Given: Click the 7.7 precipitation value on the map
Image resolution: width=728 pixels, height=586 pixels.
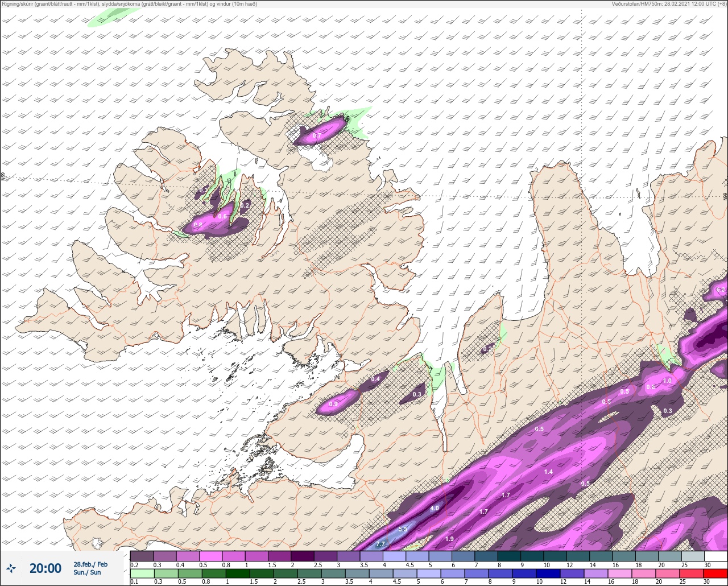Looking at the screenshot, I should click(x=380, y=544).
